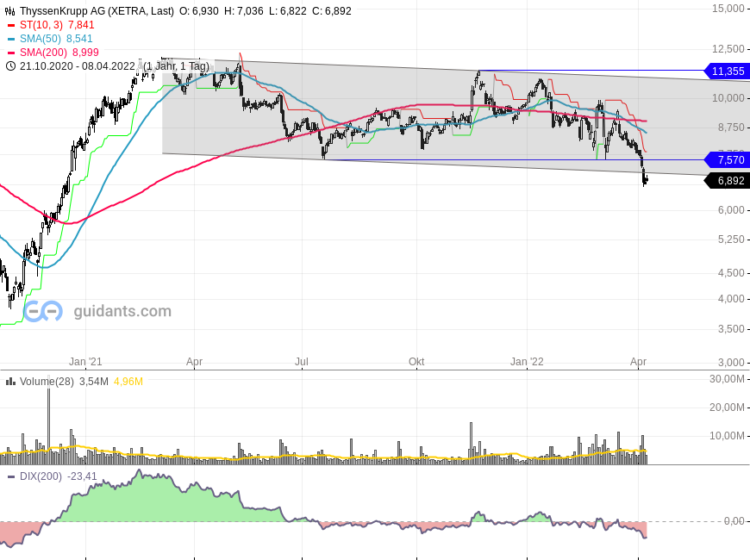Click the 6,892 current price tag
The height and width of the screenshot is (560, 750).
pos(727,181)
